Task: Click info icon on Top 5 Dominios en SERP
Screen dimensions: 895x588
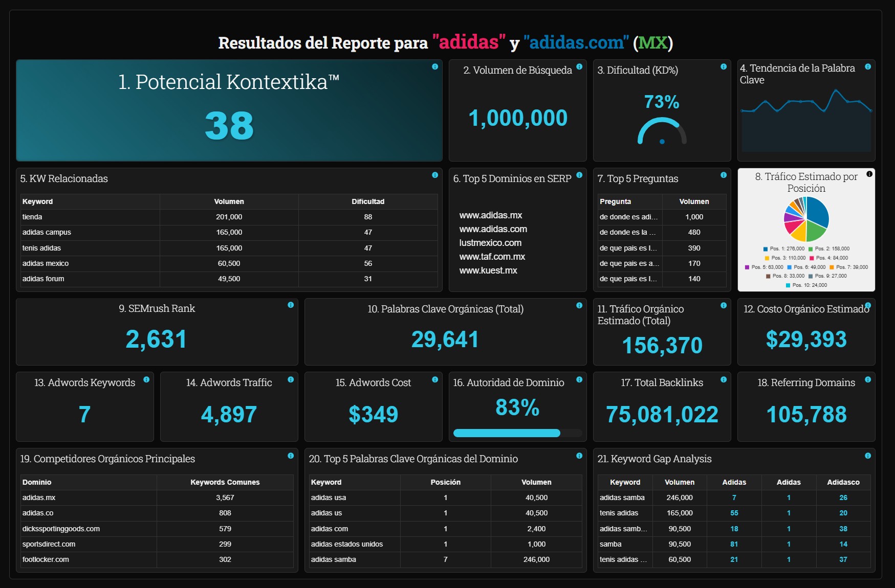Action: click(579, 175)
